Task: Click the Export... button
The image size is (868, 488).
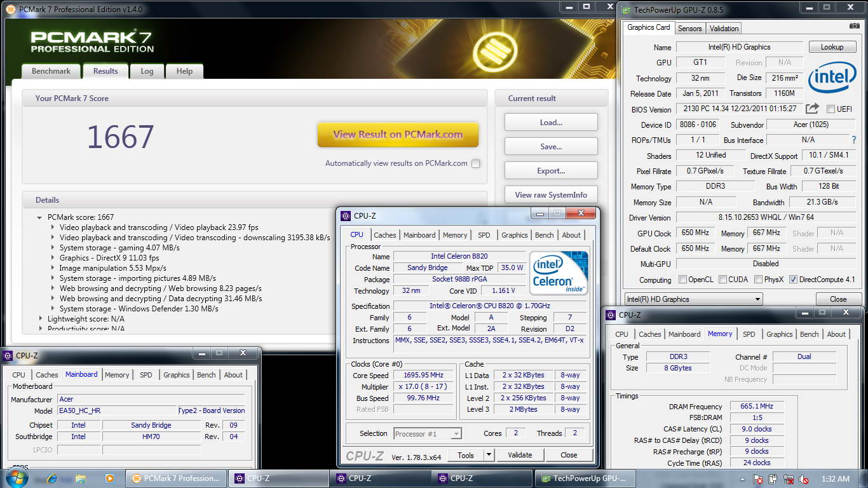Action: (x=551, y=171)
